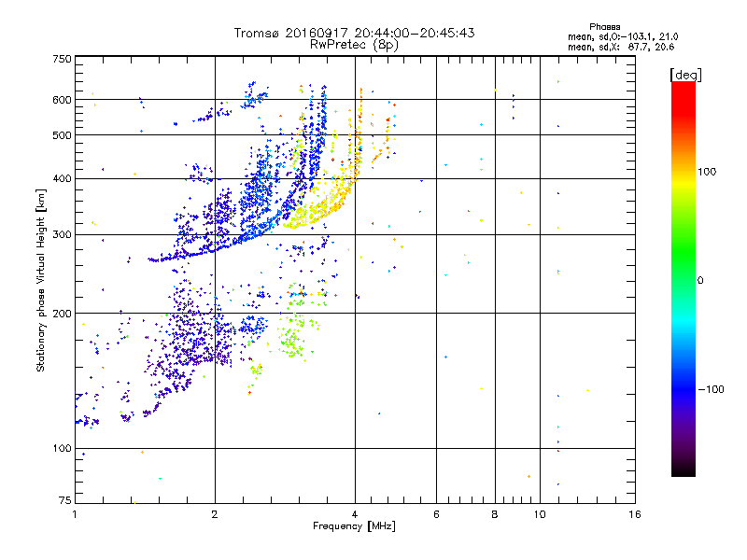Screen dimensions: 747x560
Task: Click y-axis tick label '750'
Action: pos(63,59)
